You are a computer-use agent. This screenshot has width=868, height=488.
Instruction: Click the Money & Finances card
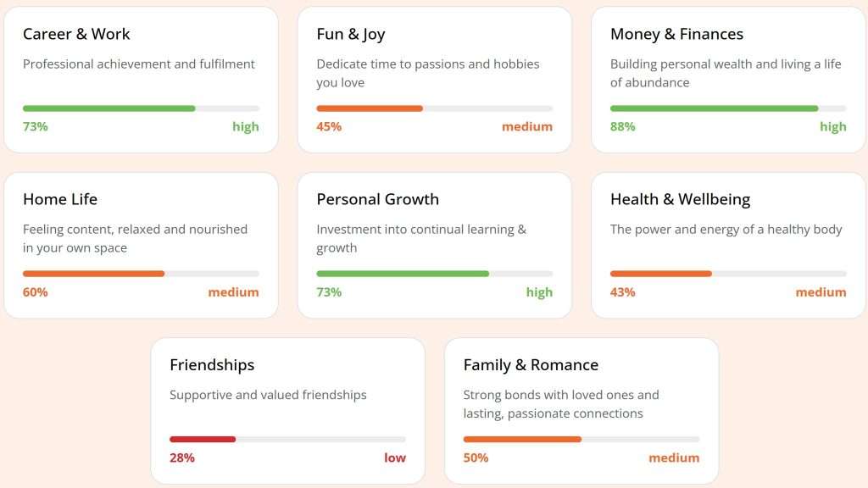727,78
